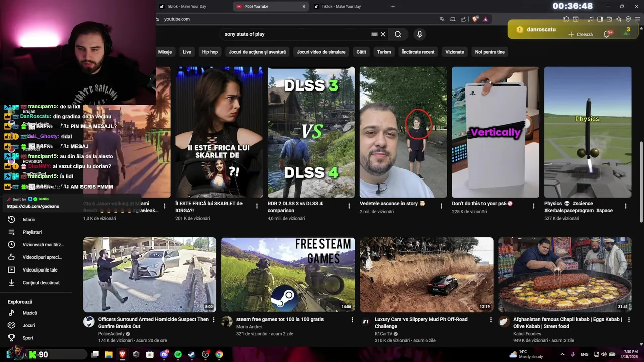
Task: Select the Turism filter chip
Action: click(x=384, y=52)
